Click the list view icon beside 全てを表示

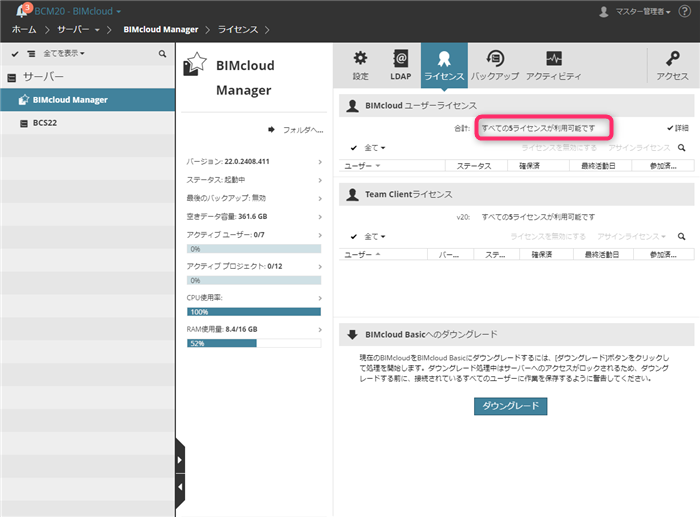tap(31, 54)
